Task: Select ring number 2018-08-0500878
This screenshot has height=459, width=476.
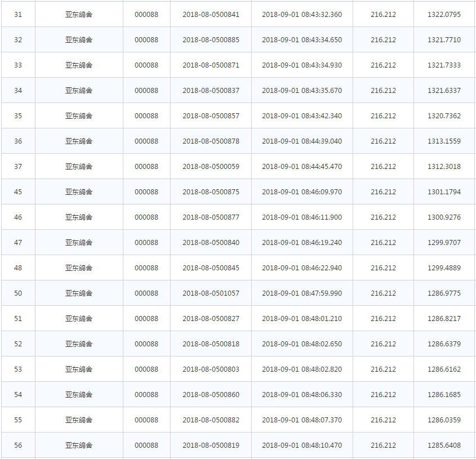Action: [x=211, y=141]
